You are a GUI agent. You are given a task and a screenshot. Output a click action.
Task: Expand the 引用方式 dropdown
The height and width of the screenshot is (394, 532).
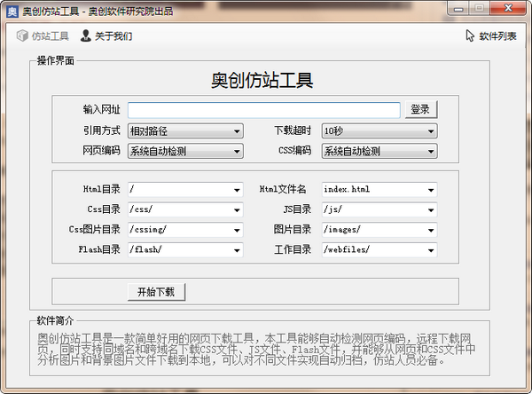pyautogui.click(x=185, y=131)
